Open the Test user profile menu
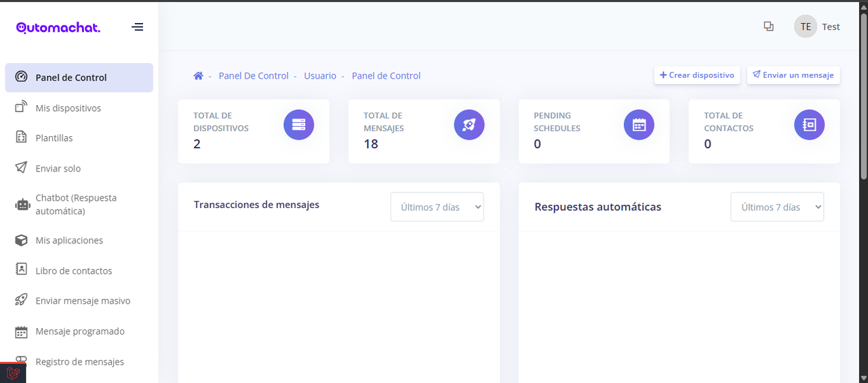868x383 pixels. click(x=817, y=26)
